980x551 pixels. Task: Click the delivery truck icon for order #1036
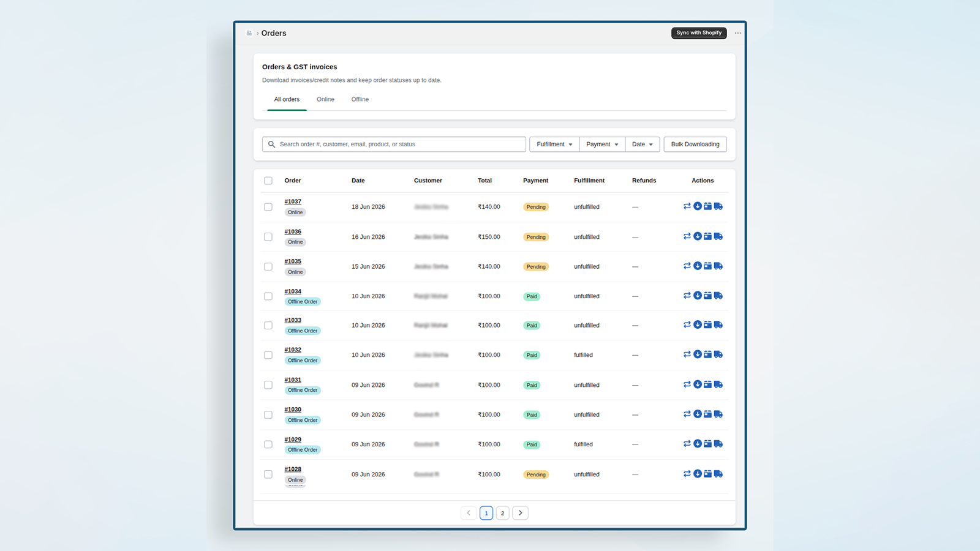point(718,236)
